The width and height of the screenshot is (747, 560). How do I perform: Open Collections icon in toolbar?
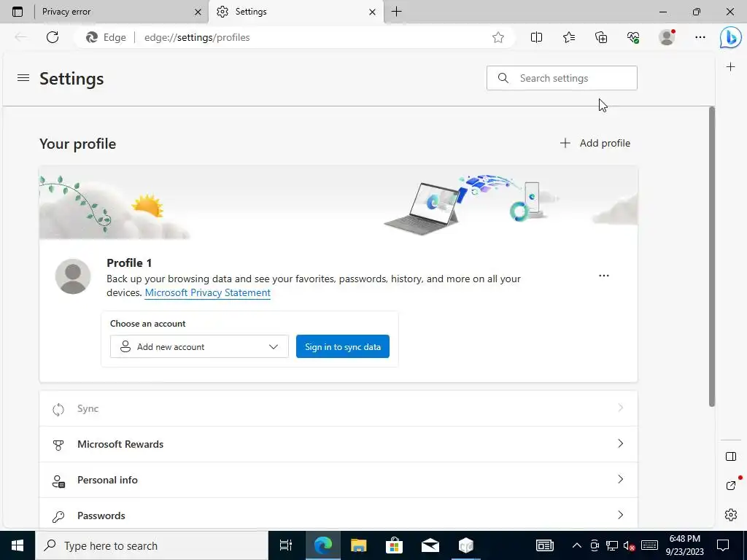[601, 38]
